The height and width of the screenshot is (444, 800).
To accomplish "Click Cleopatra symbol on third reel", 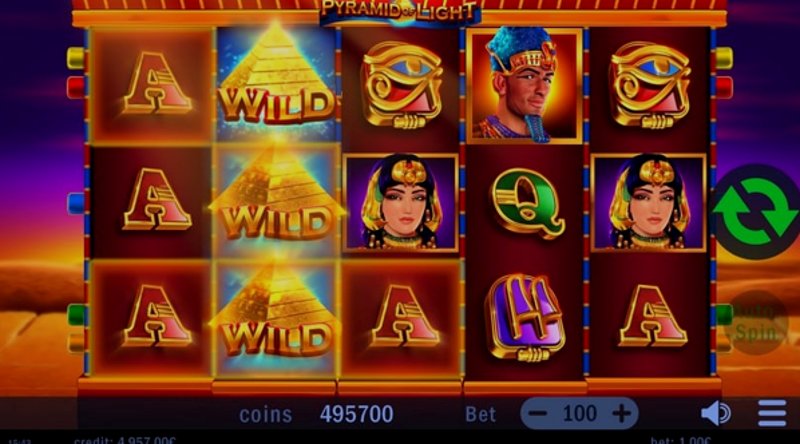I will [401, 203].
